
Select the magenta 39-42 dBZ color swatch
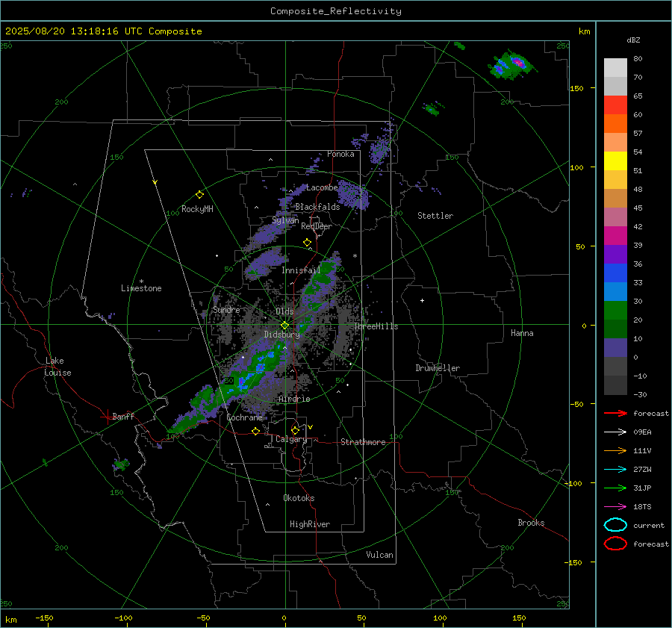pyautogui.click(x=615, y=236)
